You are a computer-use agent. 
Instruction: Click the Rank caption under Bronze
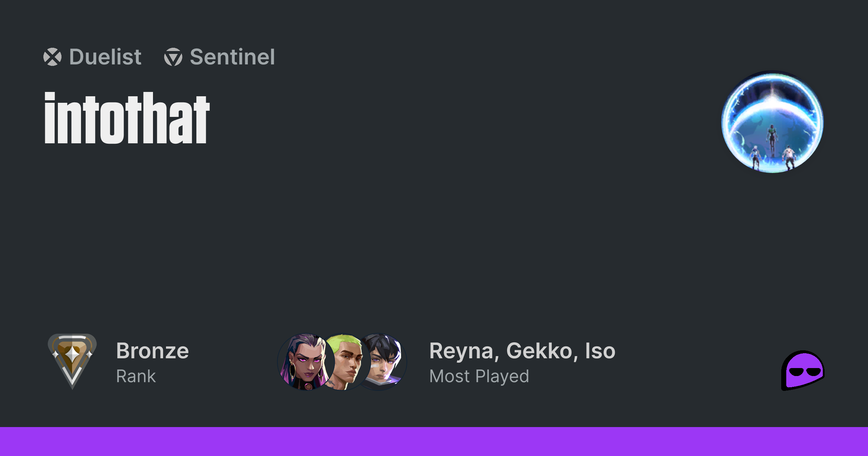[x=136, y=376]
